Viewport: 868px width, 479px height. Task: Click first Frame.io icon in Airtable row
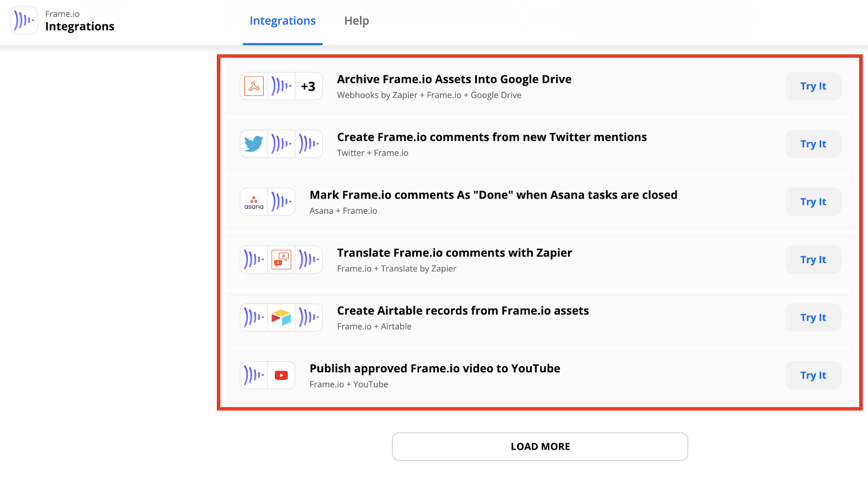click(254, 317)
